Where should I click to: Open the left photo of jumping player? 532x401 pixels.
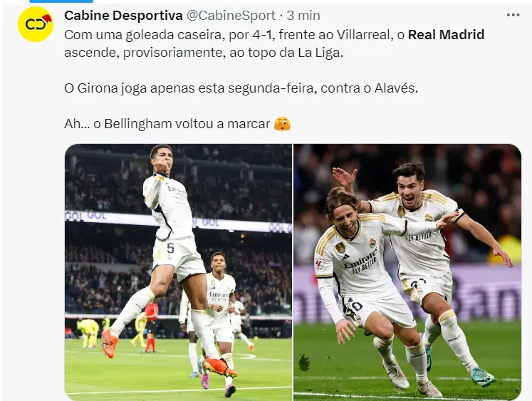click(x=178, y=272)
